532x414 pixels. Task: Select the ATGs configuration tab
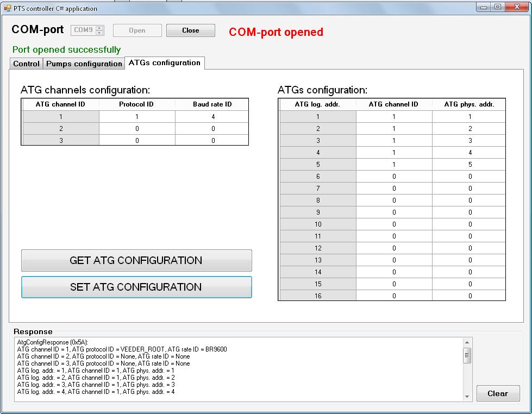point(165,63)
